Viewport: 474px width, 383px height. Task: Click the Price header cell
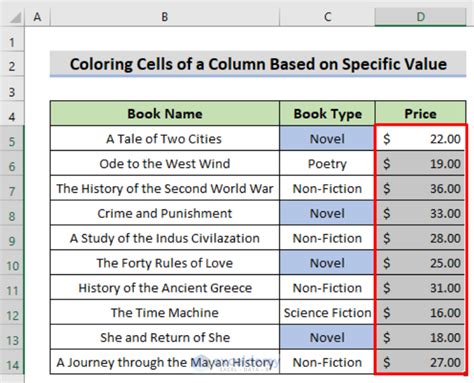(420, 113)
